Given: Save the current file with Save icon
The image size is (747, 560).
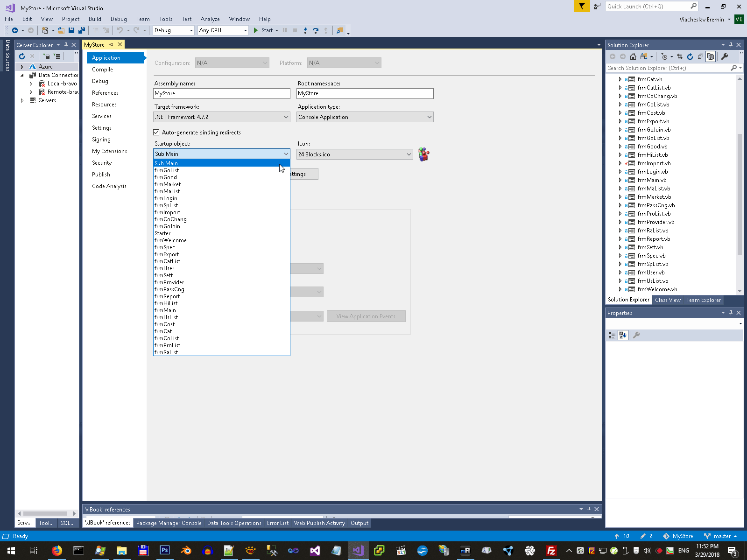Looking at the screenshot, I should (71, 30).
